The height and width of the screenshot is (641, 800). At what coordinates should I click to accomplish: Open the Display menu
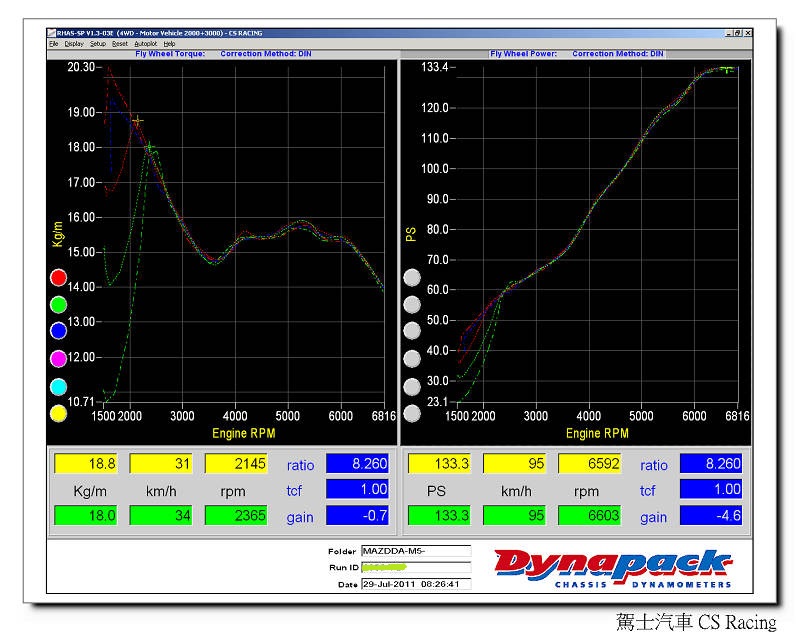tap(74, 44)
